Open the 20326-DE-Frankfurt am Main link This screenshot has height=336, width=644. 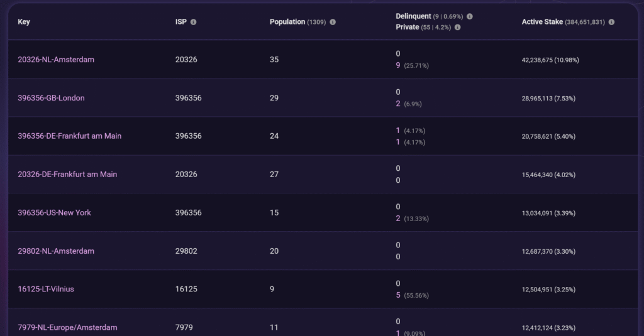pos(67,175)
